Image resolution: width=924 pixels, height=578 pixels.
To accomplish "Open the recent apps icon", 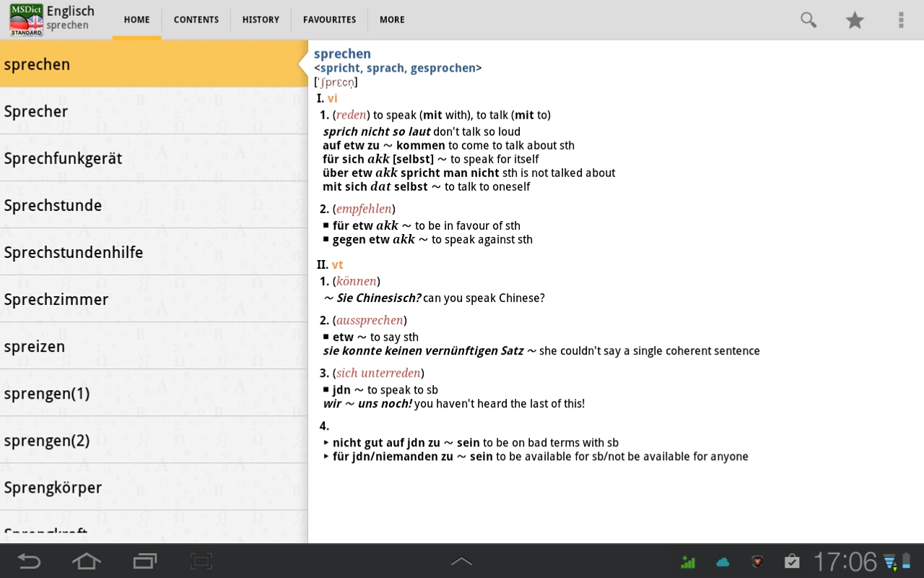I will (144, 561).
